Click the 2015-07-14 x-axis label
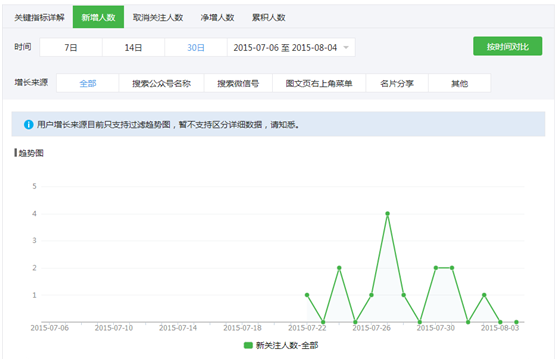The width and height of the screenshot is (558, 361). 178,328
